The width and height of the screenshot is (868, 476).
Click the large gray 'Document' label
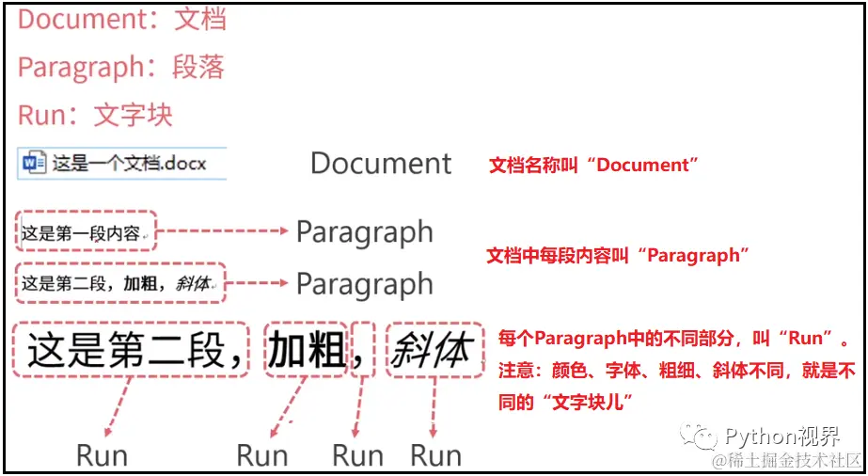[381, 164]
